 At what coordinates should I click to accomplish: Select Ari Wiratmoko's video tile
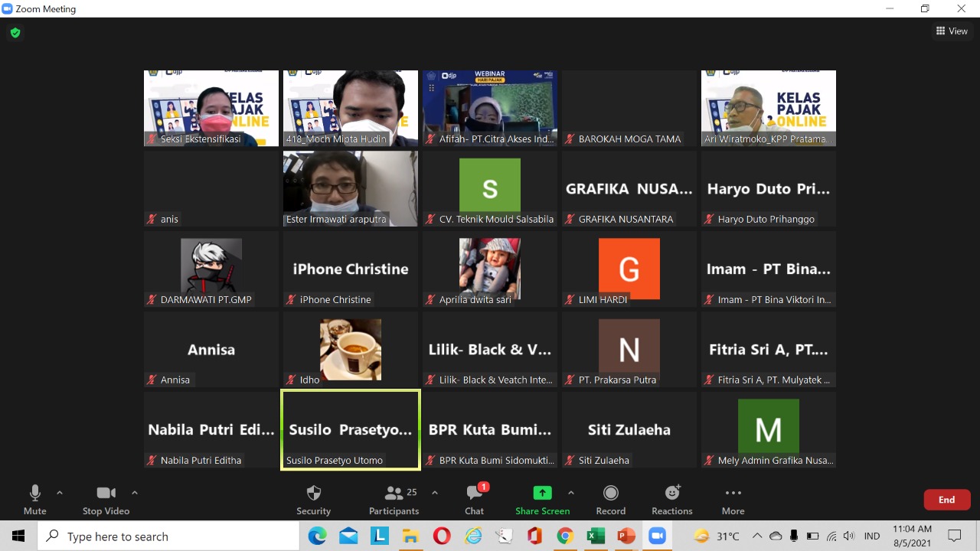pyautogui.click(x=768, y=108)
